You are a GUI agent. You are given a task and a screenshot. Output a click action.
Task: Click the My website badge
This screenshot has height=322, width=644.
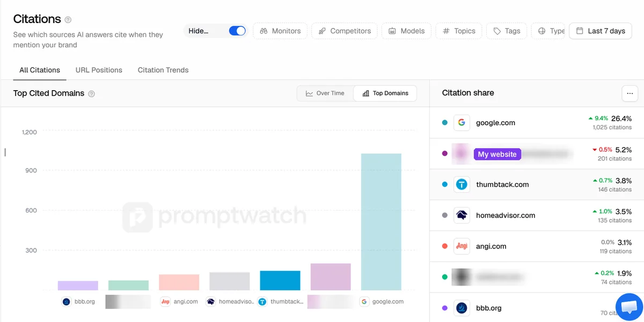[497, 154]
